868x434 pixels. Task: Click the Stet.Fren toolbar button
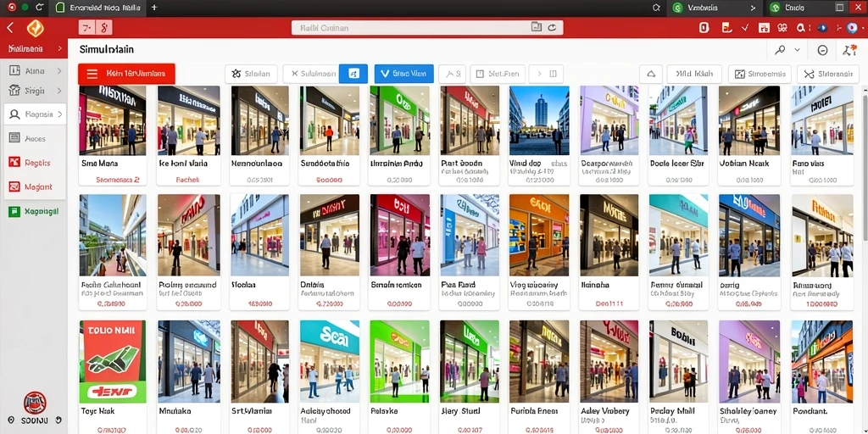(x=497, y=74)
